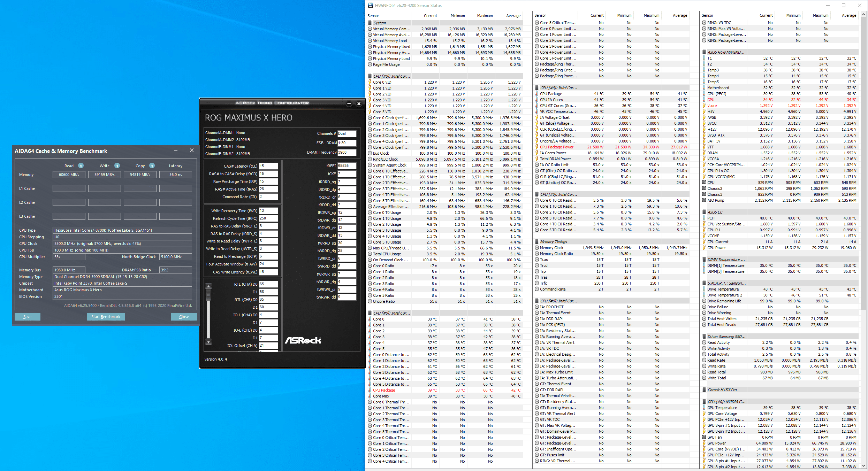Click the Motherboard temperature icon

click(x=704, y=88)
